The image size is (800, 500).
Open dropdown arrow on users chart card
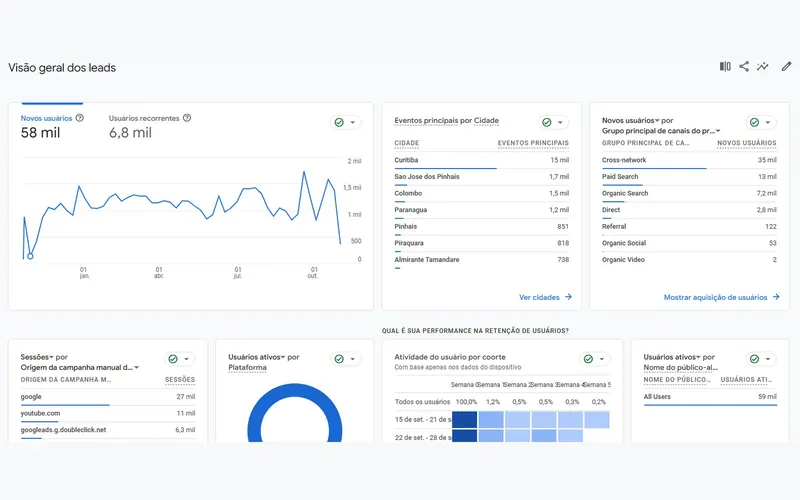pyautogui.click(x=352, y=122)
